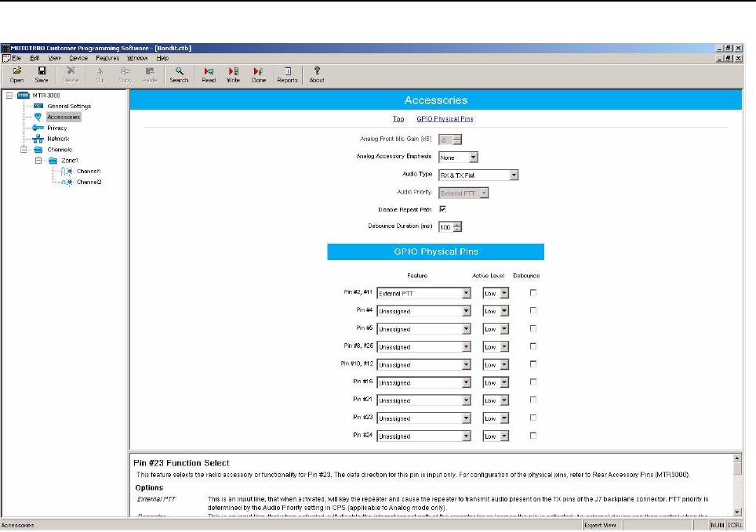Open the Audio Type dropdown
Screen dimensions: 756x532
(x=514, y=175)
